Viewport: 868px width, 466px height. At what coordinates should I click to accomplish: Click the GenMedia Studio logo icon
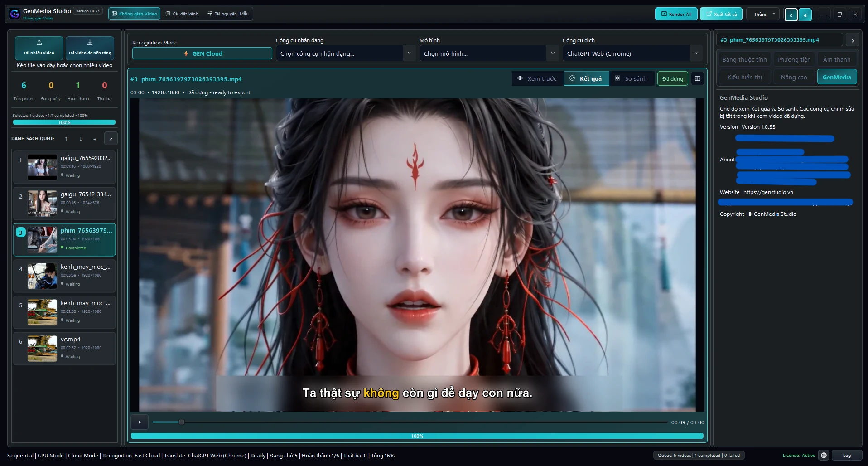coord(15,14)
